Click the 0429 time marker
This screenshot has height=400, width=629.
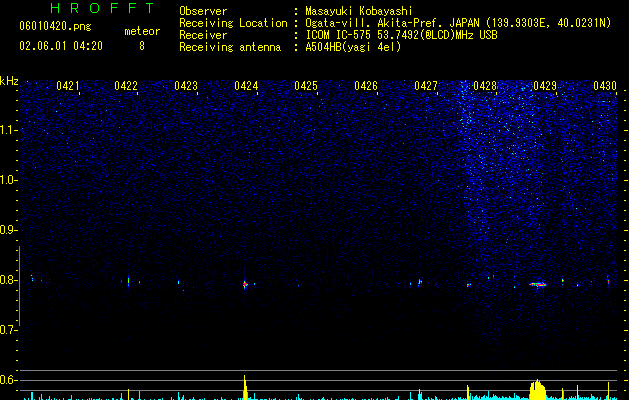pyautogui.click(x=545, y=86)
